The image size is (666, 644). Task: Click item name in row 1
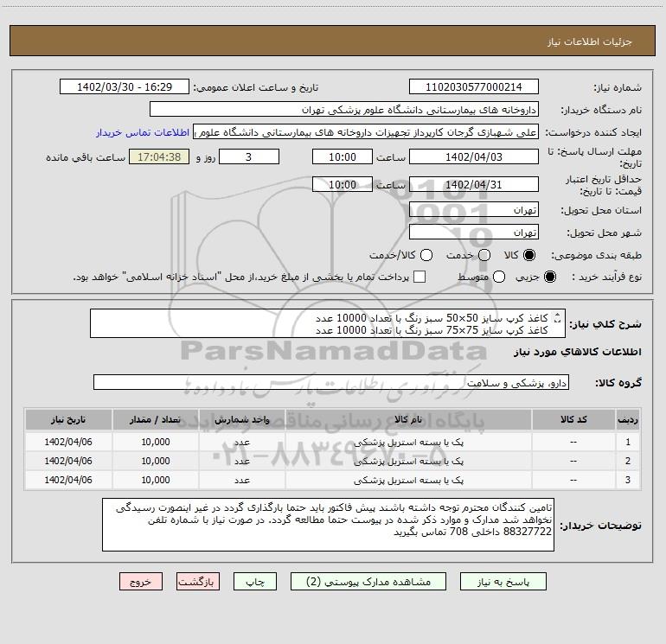click(x=408, y=442)
